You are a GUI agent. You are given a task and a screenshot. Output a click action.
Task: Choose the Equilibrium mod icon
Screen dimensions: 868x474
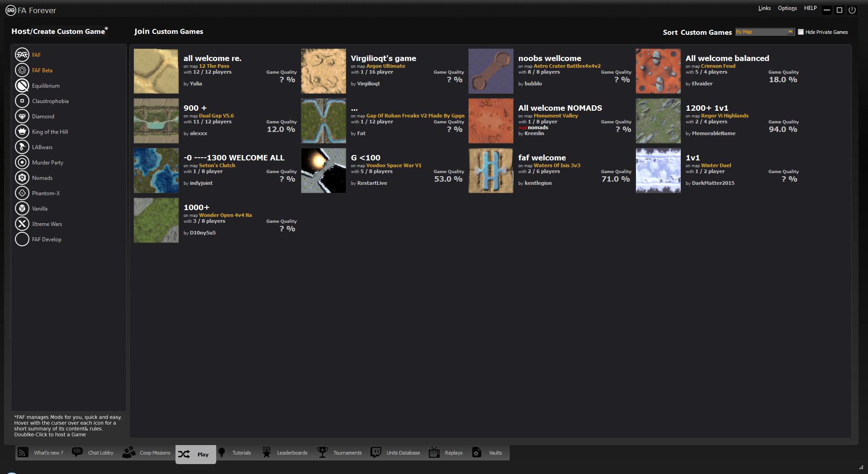(22, 85)
